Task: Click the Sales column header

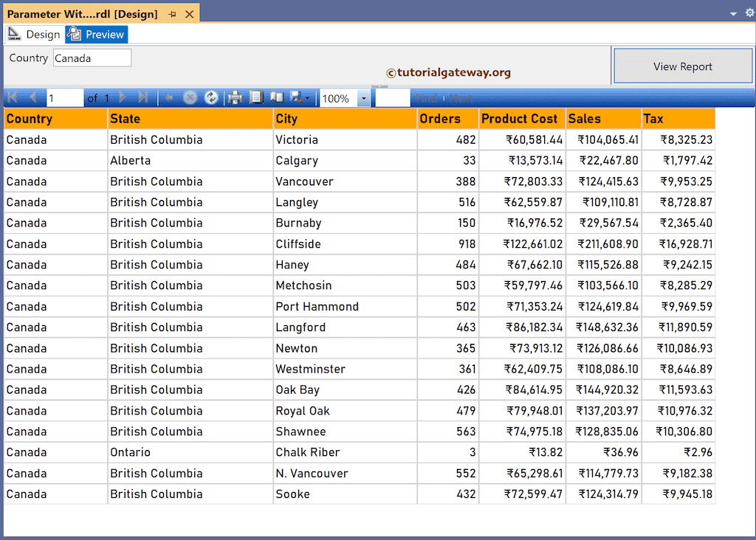Action: click(604, 119)
